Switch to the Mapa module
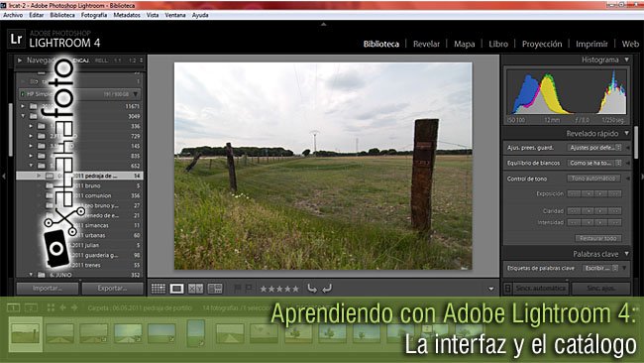The width and height of the screenshot is (644, 363). (464, 44)
